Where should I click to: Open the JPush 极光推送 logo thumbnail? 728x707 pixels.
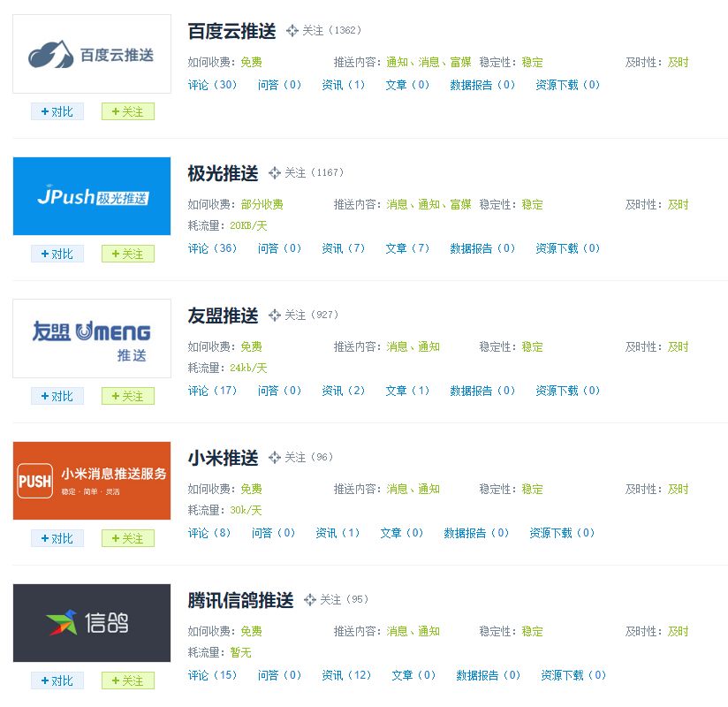coord(92,196)
